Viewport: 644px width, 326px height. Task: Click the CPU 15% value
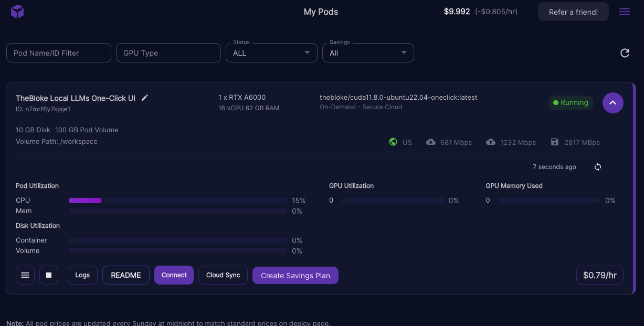pos(299,201)
